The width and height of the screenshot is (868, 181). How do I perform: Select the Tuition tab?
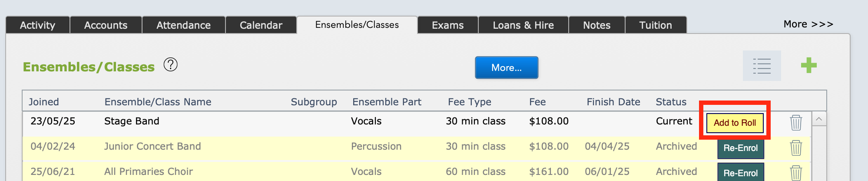tap(656, 25)
